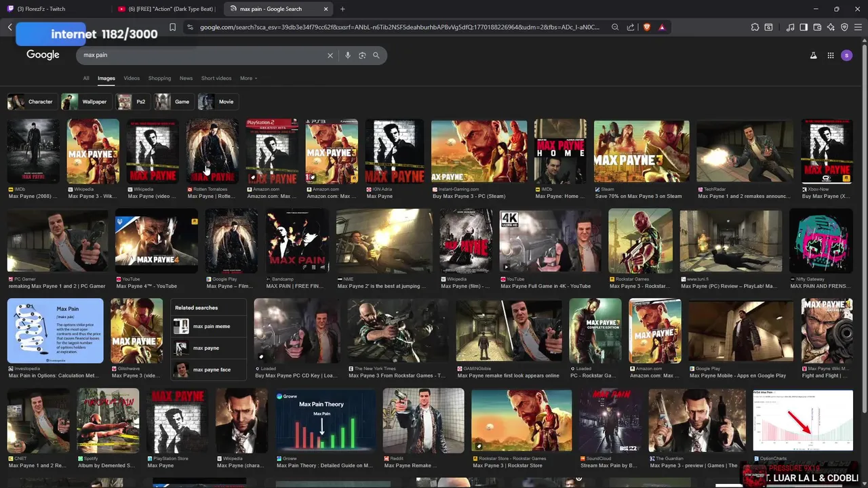Click the Google logo
The image size is (868, 488).
[43, 55]
